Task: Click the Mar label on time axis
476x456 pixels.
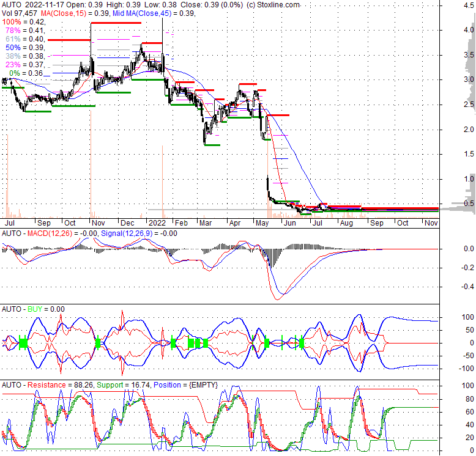Action: [x=206, y=223]
